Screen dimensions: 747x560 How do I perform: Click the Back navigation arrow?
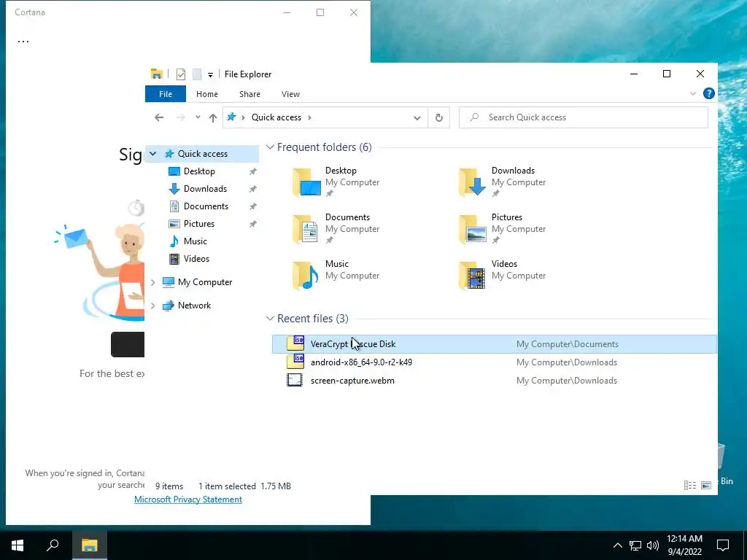(159, 117)
